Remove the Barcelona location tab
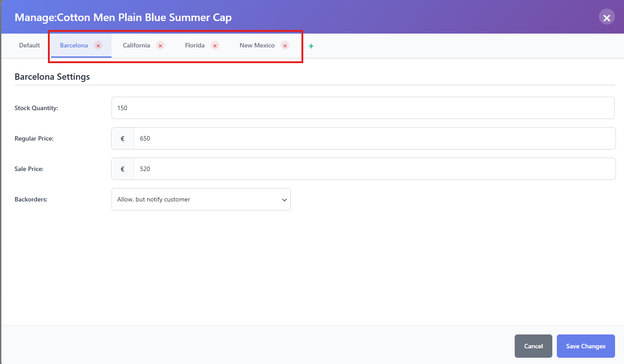 (98, 46)
